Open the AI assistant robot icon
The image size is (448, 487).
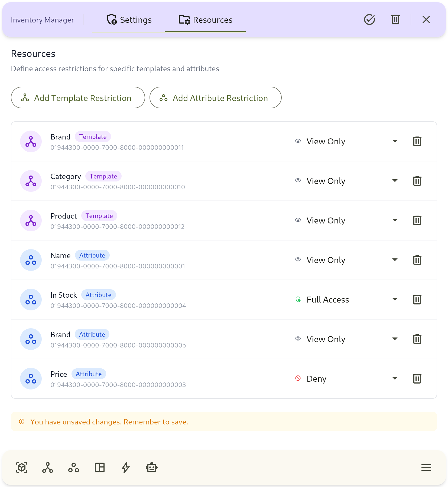coord(151,467)
